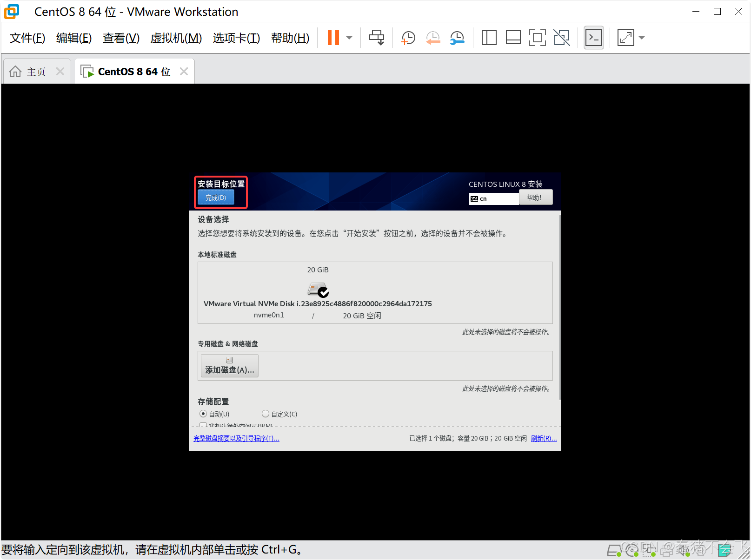Screen dimensions: 751x560
Task: Click the message log note status icon
Action: [x=724, y=550]
